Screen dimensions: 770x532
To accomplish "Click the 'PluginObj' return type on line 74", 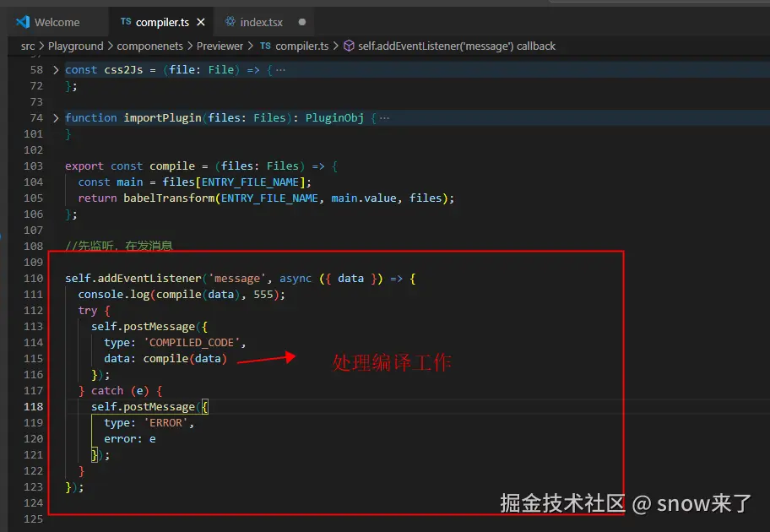I will pyautogui.click(x=334, y=118).
